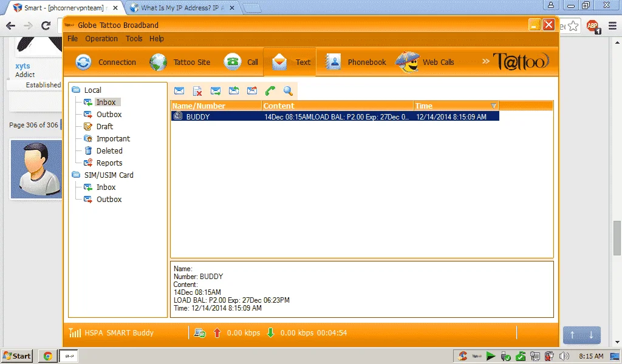
Task: Click the Reply message icon
Action: (x=234, y=91)
